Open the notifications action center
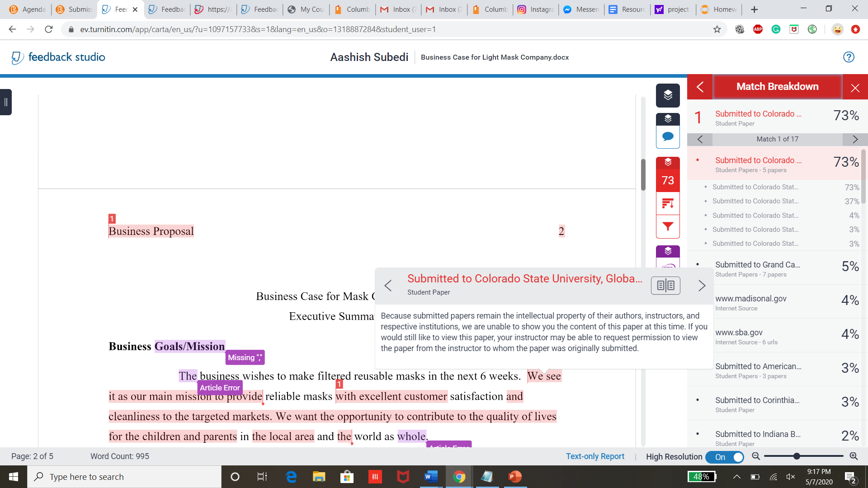This screenshot has width=868, height=488. coord(850,477)
